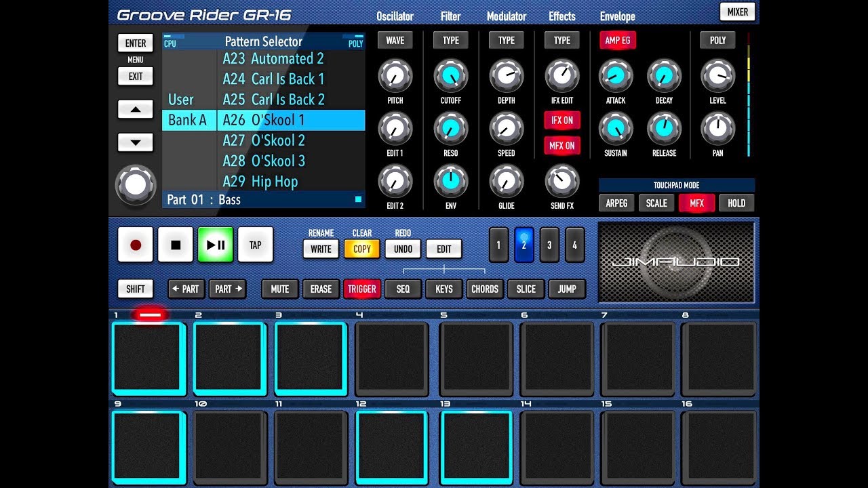Toggle POLY mode button
The width and height of the screenshot is (868, 488).
tap(717, 41)
